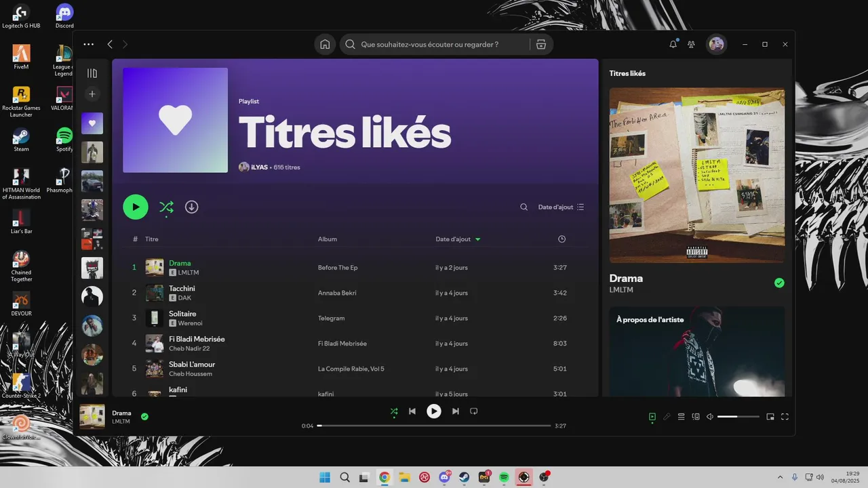868x488 pixels.
Task: Open Steam desktop shortcut
Action: pyautogui.click(x=21, y=140)
